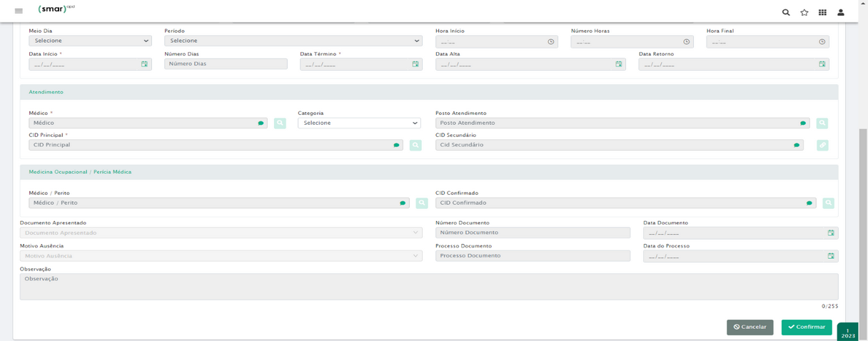
Task: Click comment bubble inside CID Confirmado field
Action: pos(809,203)
